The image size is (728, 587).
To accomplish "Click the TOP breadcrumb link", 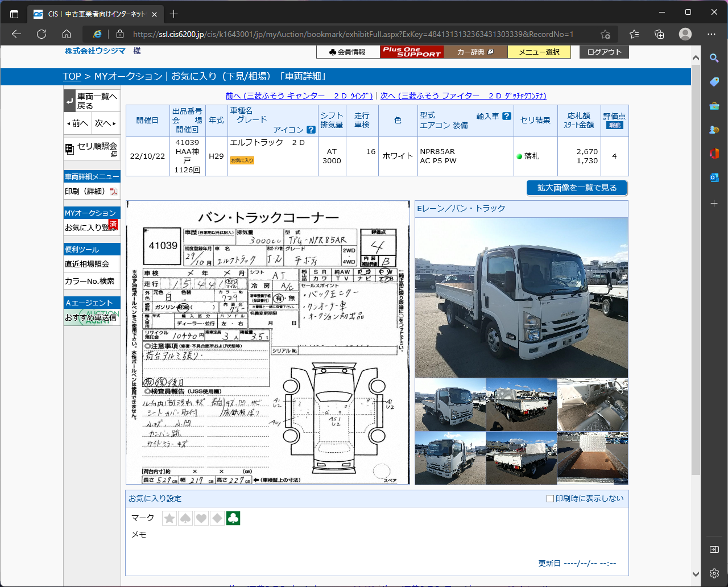I will tap(72, 76).
